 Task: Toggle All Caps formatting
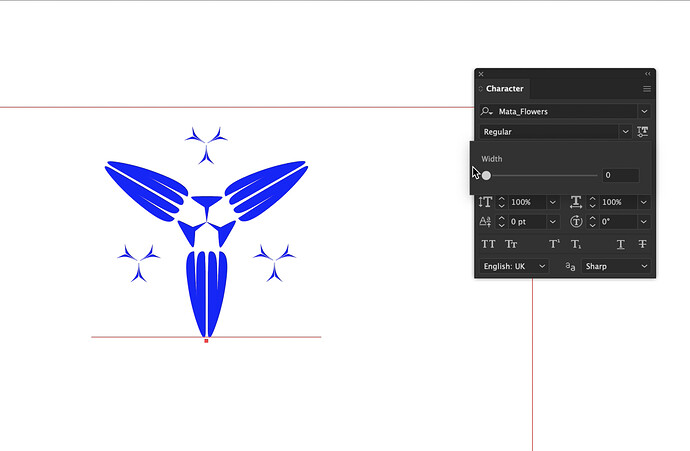(488, 244)
